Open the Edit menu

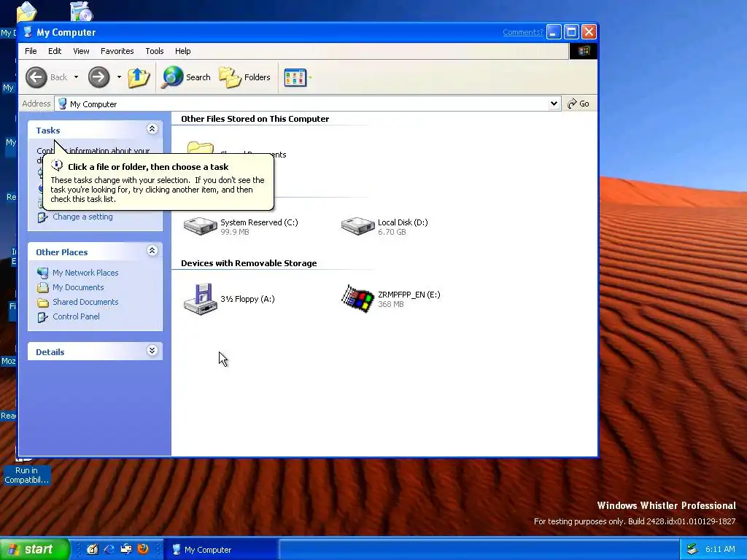click(x=55, y=51)
